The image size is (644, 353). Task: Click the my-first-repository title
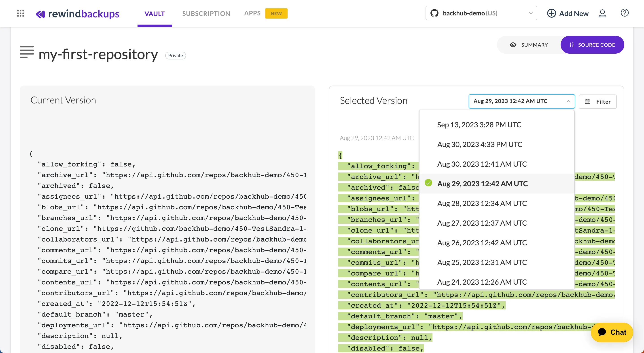[x=98, y=54]
